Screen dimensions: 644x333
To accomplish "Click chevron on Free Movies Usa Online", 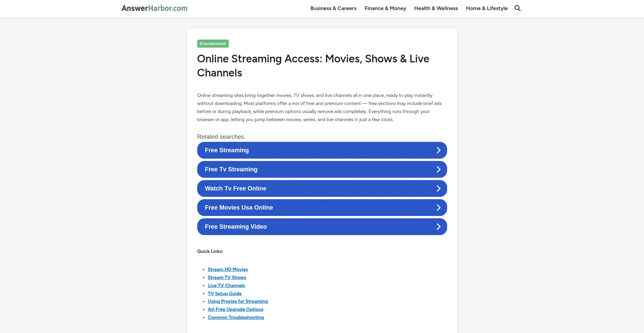I will (x=438, y=208).
